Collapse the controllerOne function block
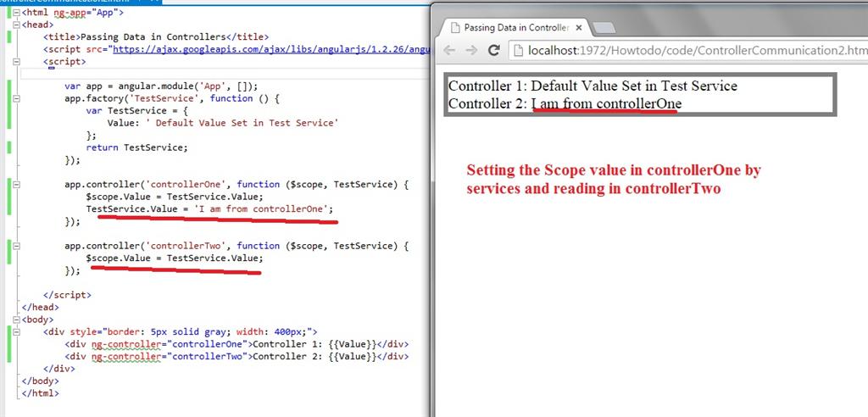Screen dimensions: 868x417 click(15, 185)
